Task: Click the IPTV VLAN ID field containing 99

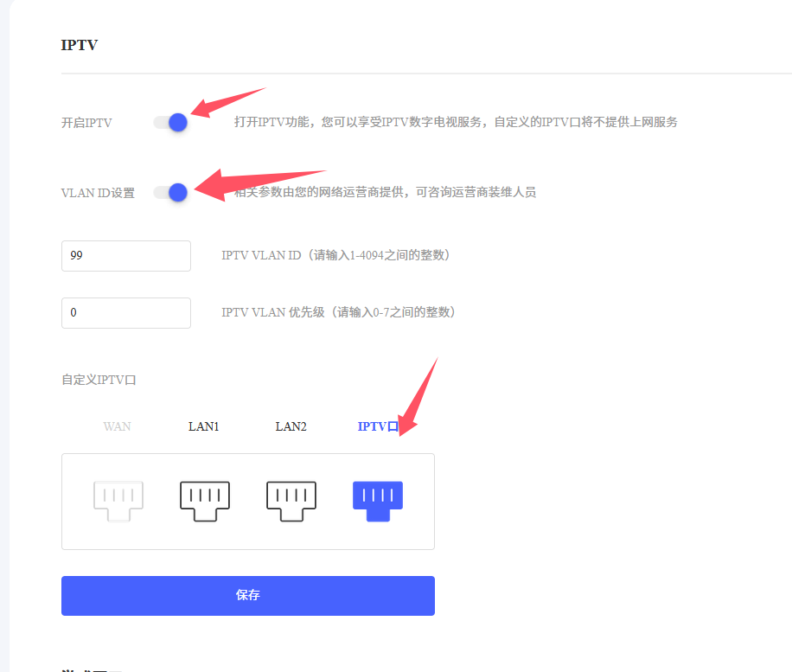Action: point(126,256)
